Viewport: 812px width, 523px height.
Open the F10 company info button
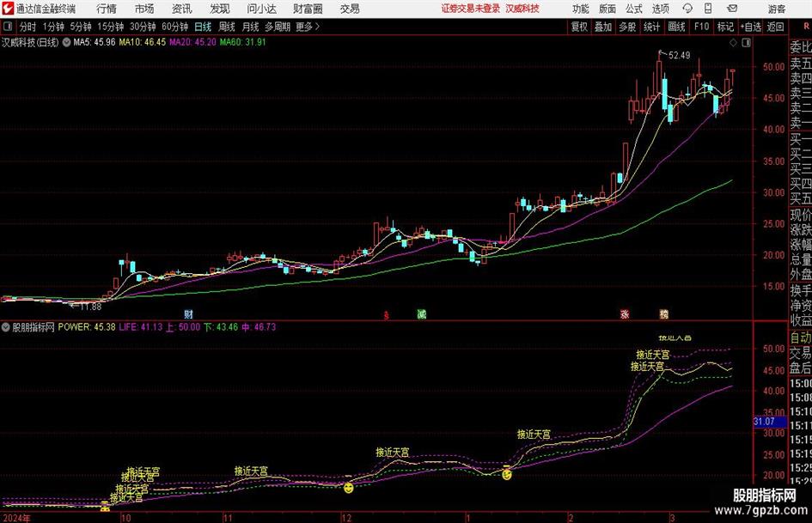tap(702, 27)
